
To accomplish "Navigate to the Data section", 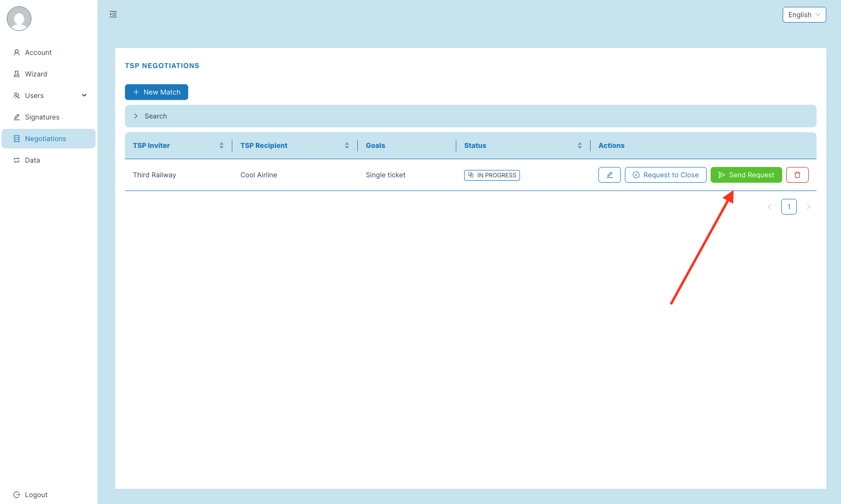I will [32, 160].
